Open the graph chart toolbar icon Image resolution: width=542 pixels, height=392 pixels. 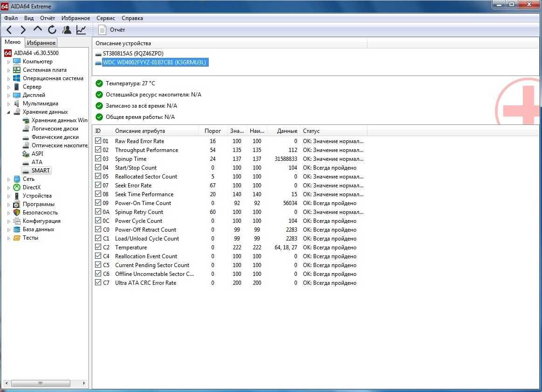[81, 30]
